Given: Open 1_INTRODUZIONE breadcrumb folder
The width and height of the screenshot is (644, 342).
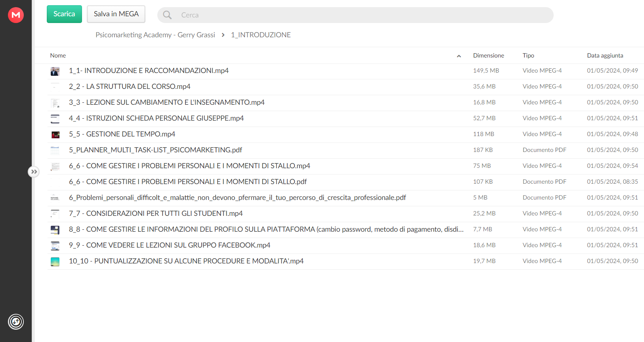Looking at the screenshot, I should coord(261,35).
